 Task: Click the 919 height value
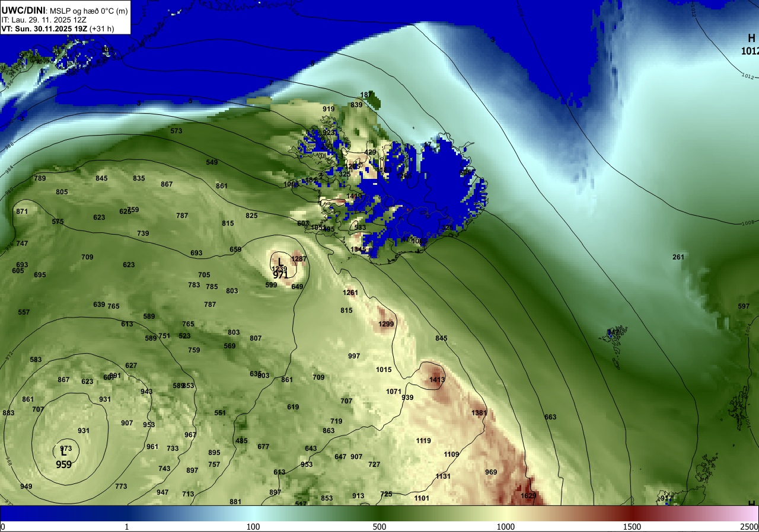pos(329,109)
